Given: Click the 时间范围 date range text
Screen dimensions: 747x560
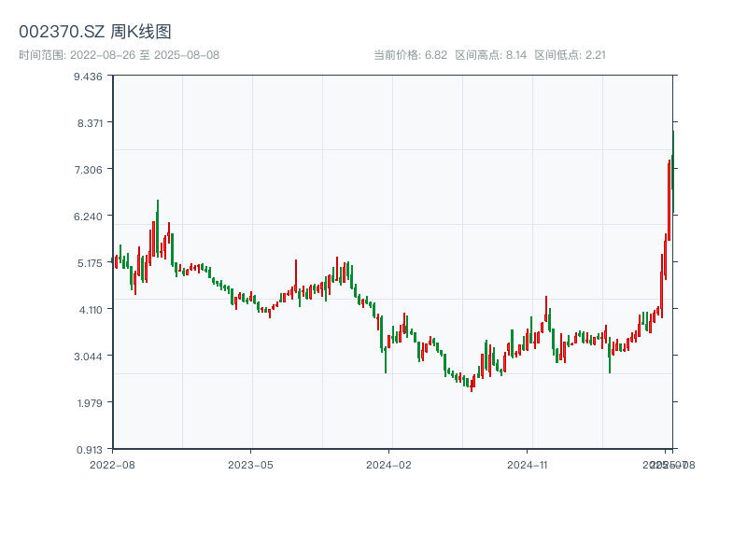Looking at the screenshot, I should pos(119,55).
